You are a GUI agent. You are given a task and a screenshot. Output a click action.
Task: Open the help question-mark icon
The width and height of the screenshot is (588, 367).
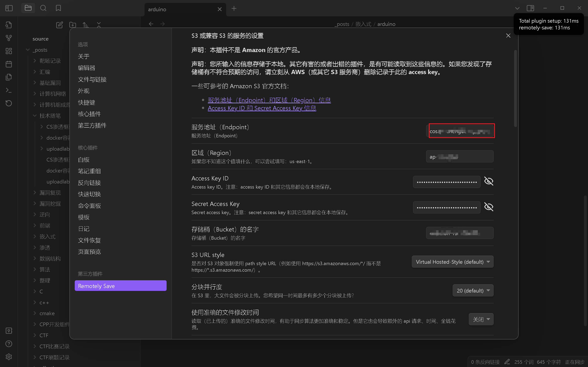[9, 344]
